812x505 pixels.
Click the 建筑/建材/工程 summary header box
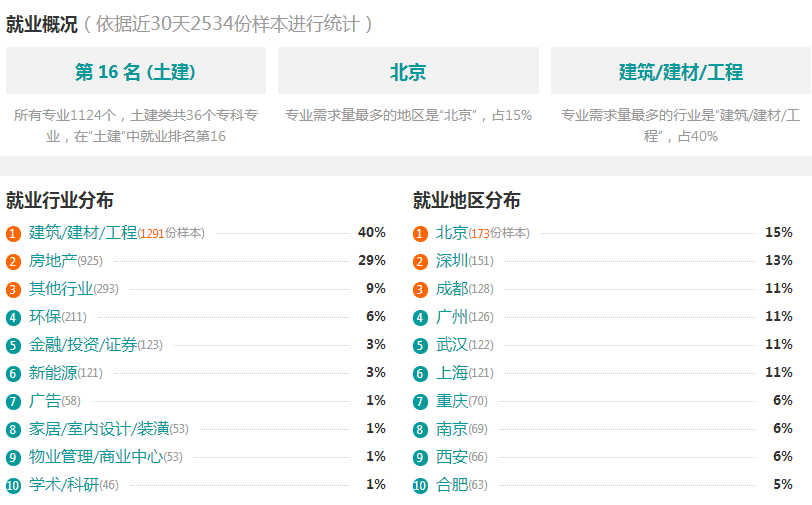tap(680, 71)
